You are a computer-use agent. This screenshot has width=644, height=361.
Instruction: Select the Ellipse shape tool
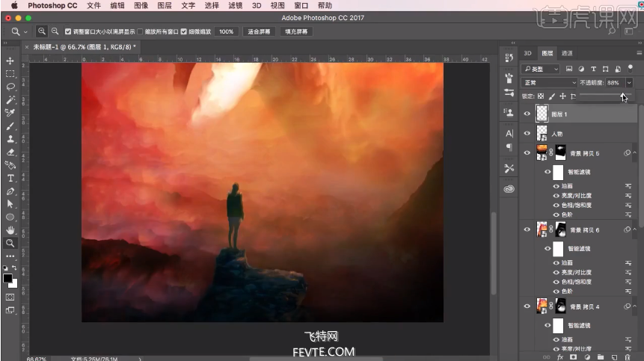point(10,217)
